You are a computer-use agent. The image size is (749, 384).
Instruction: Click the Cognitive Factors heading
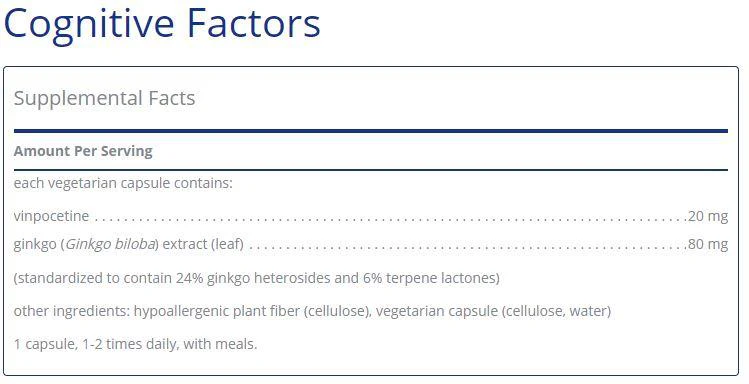[162, 25]
